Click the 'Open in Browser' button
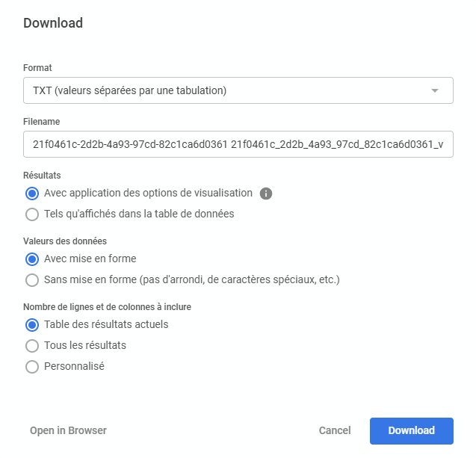Image resolution: width=476 pixels, height=458 pixels. click(x=68, y=430)
